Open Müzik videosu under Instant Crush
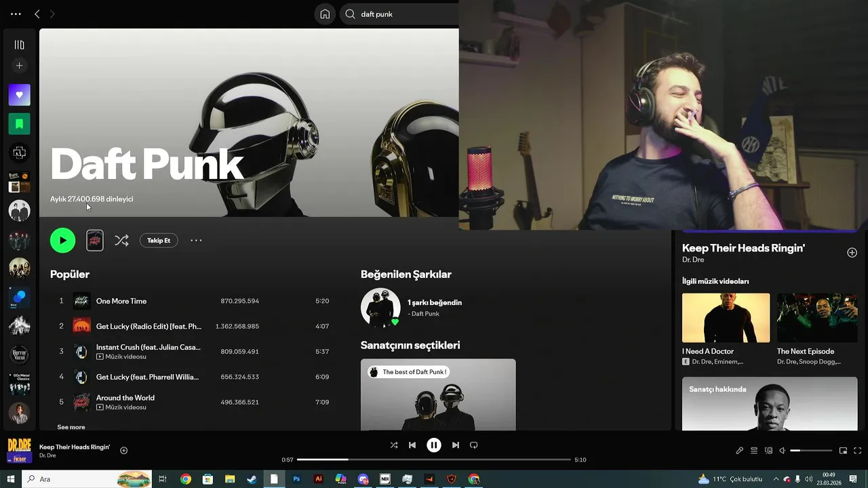This screenshot has height=488, width=868. pos(121,357)
